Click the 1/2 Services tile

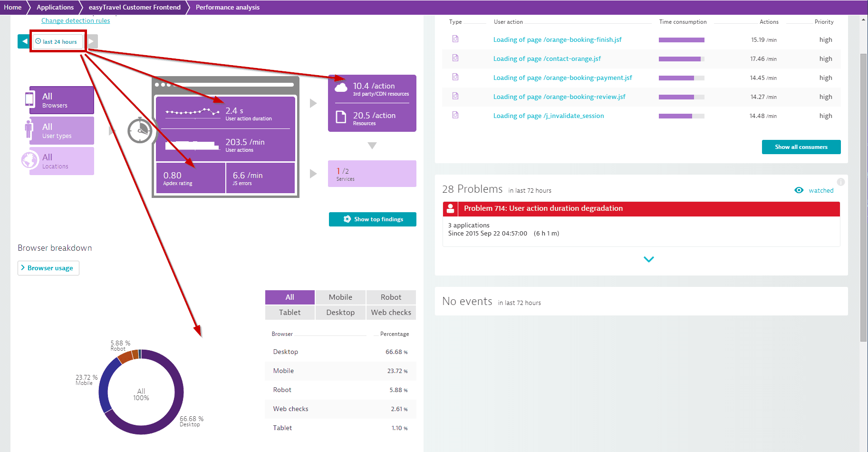(372, 174)
